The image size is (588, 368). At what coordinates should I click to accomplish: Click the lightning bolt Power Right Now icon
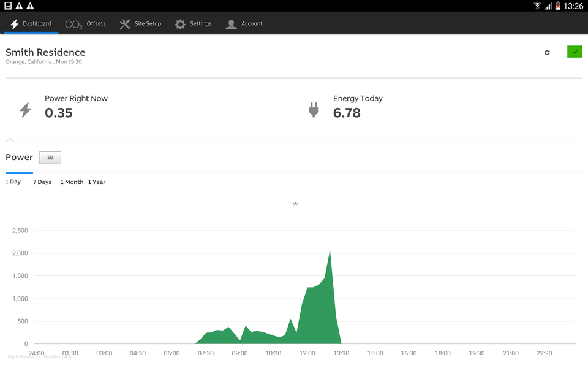(25, 110)
